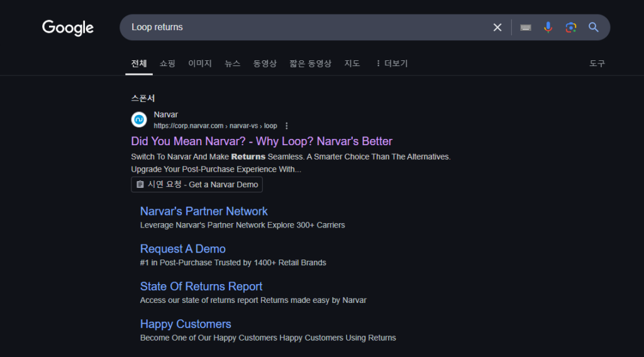The image size is (644, 357).
Task: Expand the 더보기 menu
Action: (x=391, y=63)
